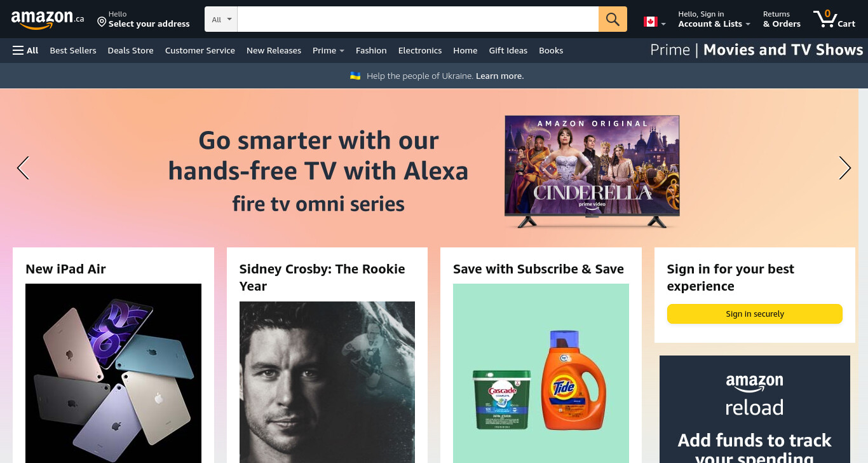The width and height of the screenshot is (868, 463).
Task: Open the hamburger All menu
Action: (25, 50)
